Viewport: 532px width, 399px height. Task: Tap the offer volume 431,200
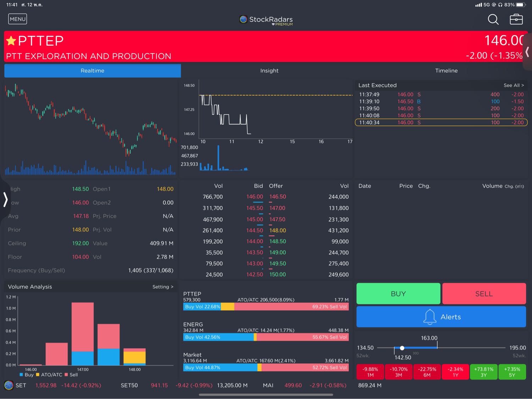338,231
